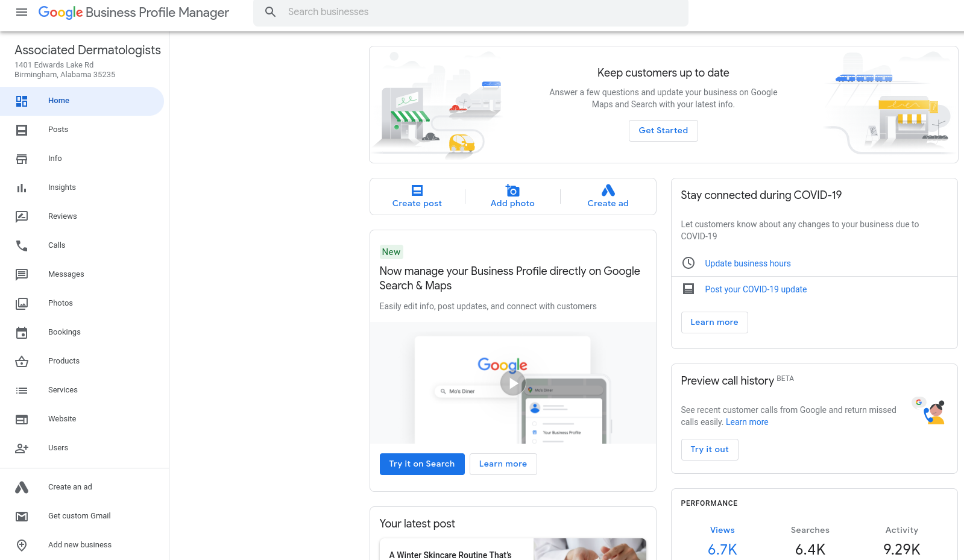Click the Google Ads icon in sidebar
This screenshot has height=560, width=964.
[x=22, y=488]
